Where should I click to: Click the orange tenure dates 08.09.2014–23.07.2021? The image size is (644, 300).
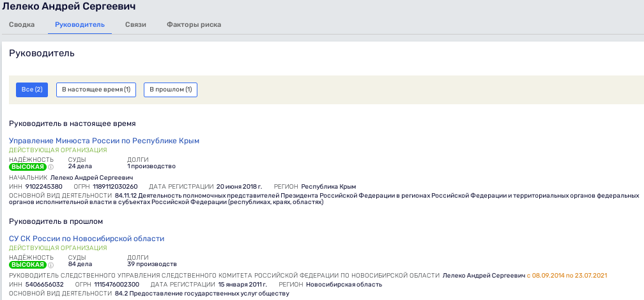(x=566, y=275)
